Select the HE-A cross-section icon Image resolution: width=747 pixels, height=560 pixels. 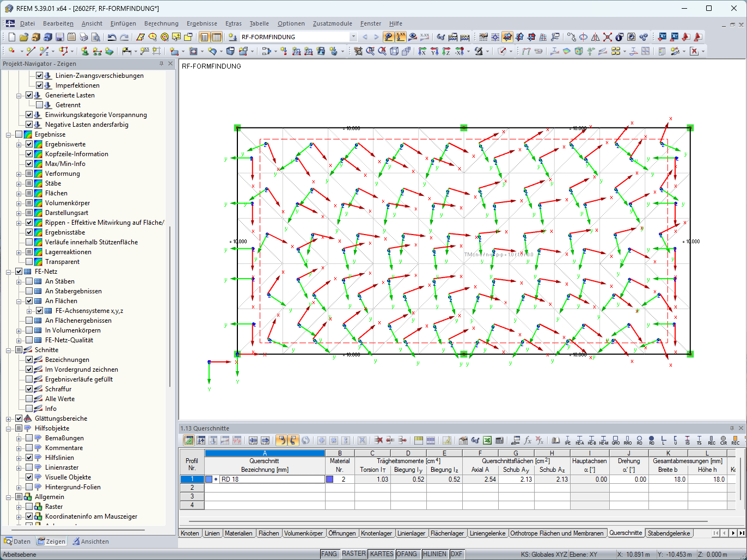pos(579,440)
